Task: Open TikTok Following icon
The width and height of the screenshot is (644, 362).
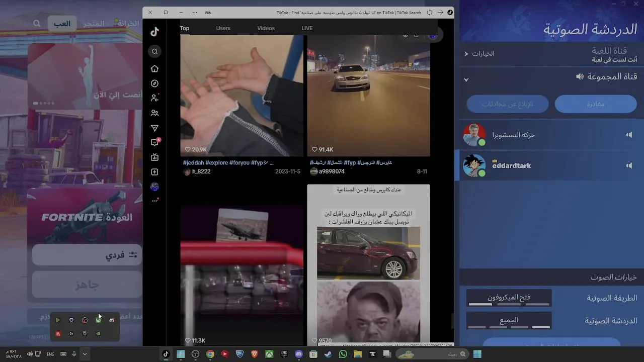Action: pyautogui.click(x=154, y=98)
